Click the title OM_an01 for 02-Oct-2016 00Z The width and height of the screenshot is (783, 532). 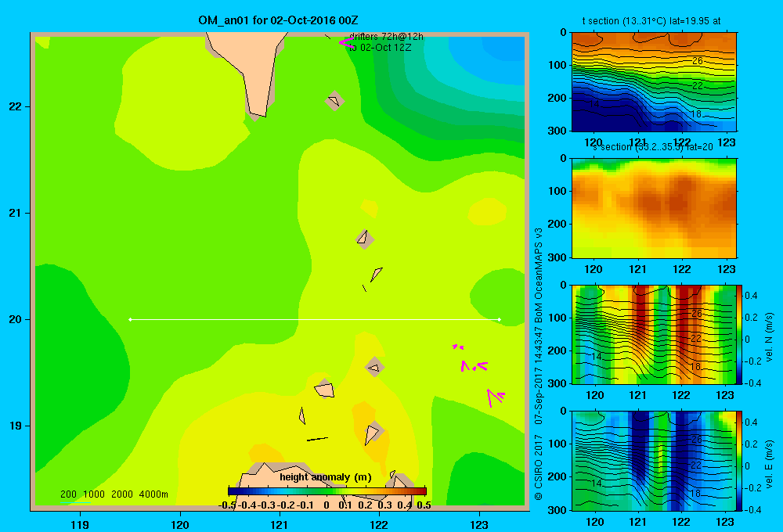278,20
